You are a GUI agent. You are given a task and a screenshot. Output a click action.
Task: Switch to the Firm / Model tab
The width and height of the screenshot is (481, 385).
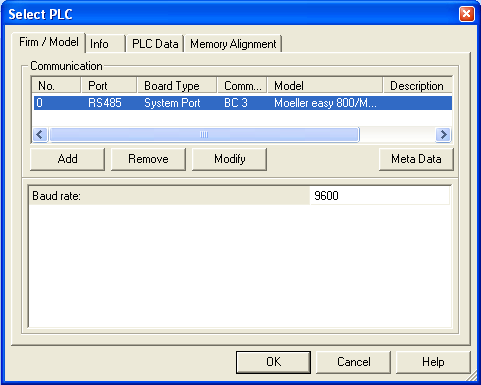pos(49,43)
